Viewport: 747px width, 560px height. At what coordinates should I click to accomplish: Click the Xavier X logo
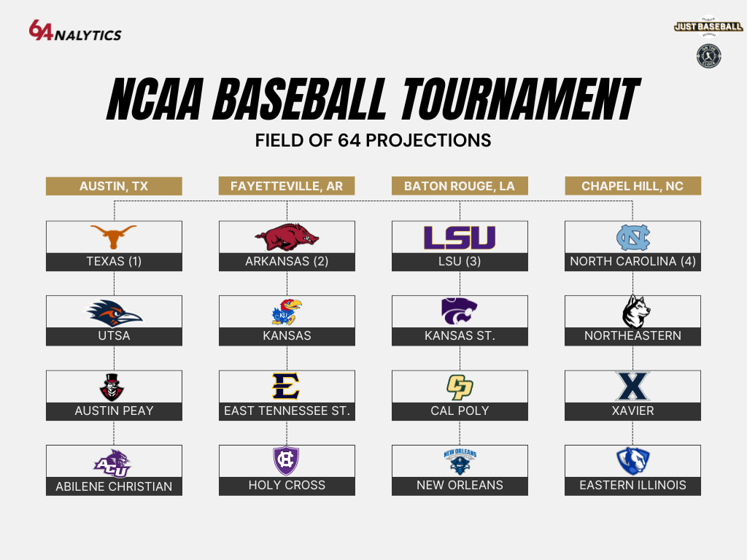pos(632,386)
